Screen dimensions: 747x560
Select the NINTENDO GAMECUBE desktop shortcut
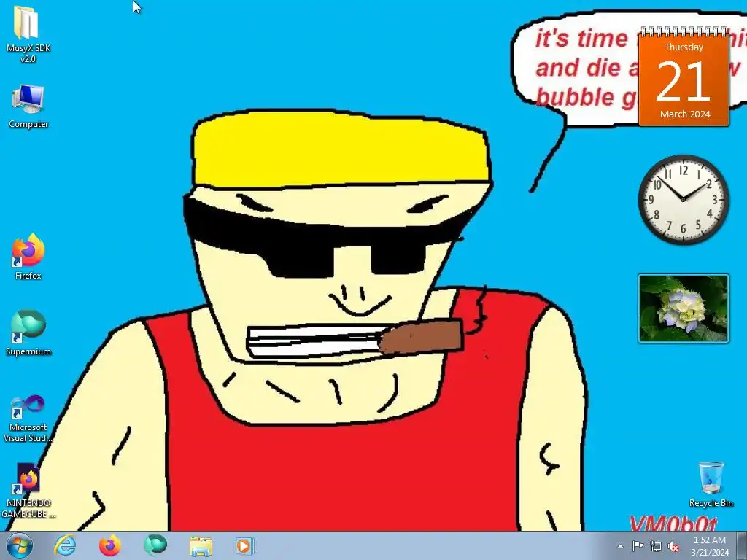tap(28, 491)
